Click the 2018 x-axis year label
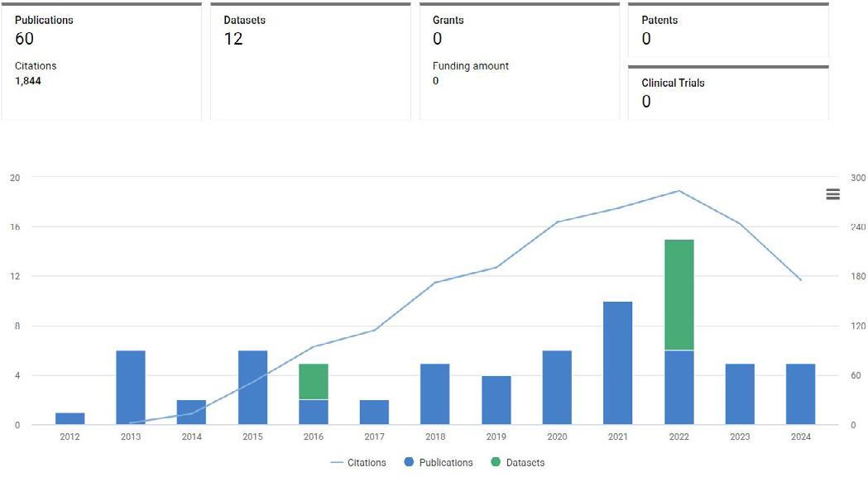 pos(435,436)
